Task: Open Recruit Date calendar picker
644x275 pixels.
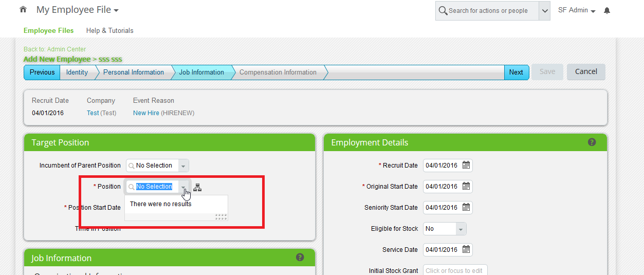Action: click(466, 166)
